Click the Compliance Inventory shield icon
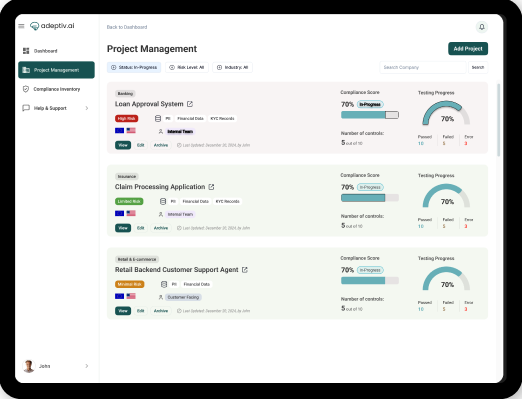522x399 pixels. (x=26, y=89)
